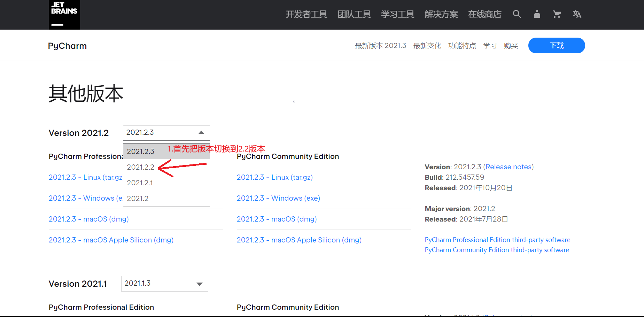
Task: Click the Released 2021年7月28日 text
Action: (x=466, y=219)
